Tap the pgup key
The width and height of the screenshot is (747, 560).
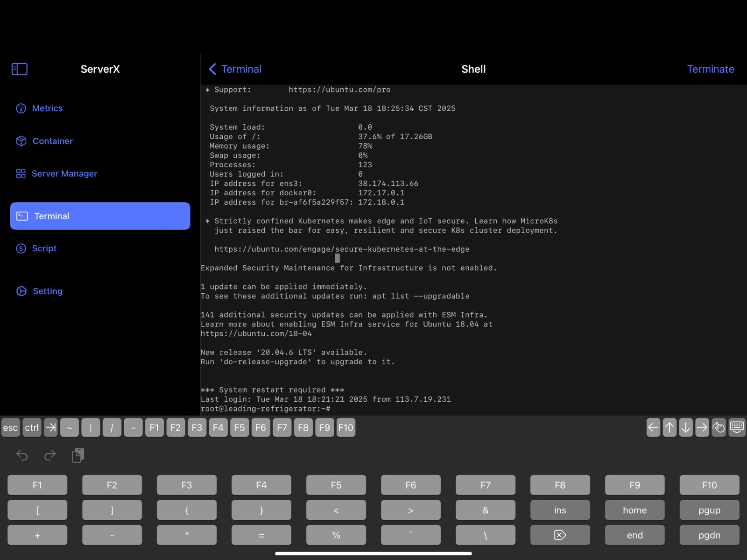pyautogui.click(x=710, y=510)
